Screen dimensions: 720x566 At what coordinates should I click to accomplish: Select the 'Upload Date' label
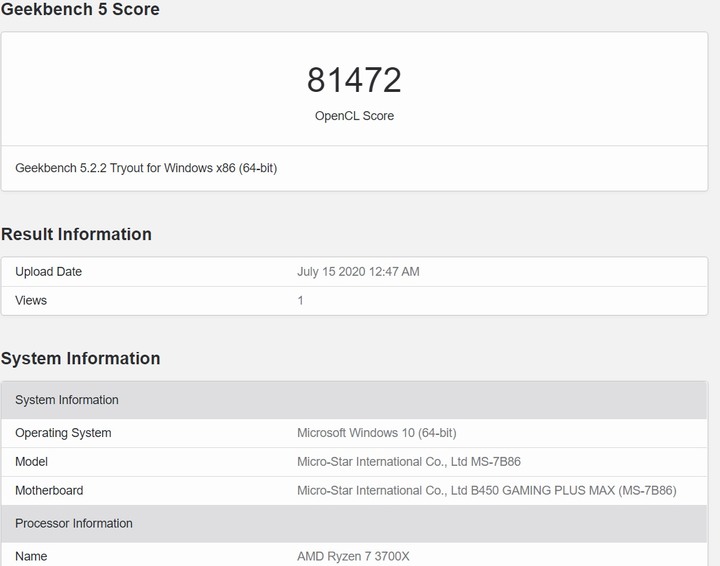tap(48, 272)
